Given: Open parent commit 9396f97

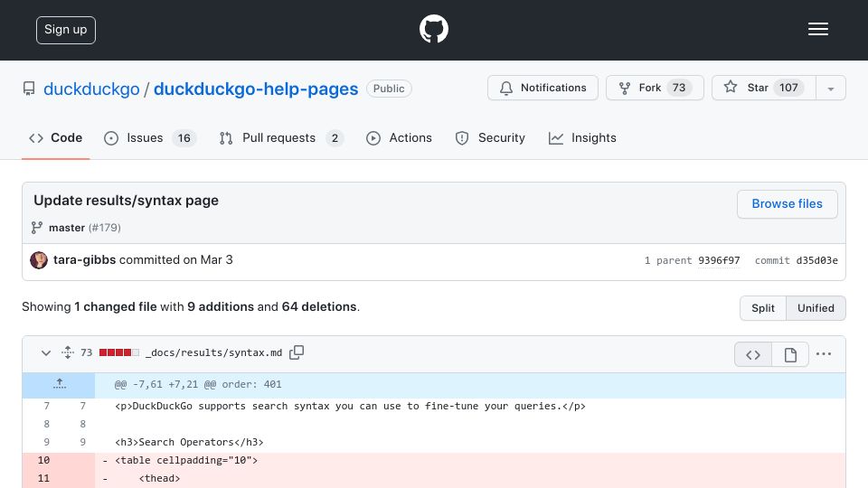Looking at the screenshot, I should pyautogui.click(x=719, y=260).
